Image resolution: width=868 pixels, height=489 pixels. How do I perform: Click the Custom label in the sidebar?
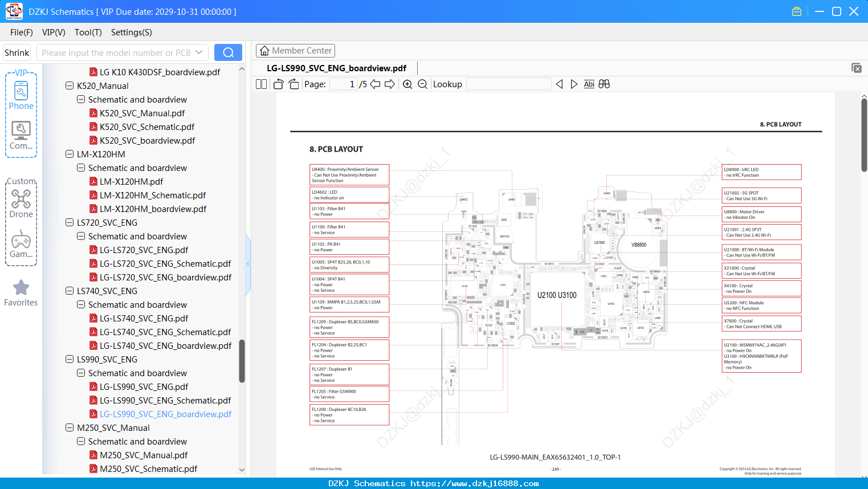click(21, 181)
